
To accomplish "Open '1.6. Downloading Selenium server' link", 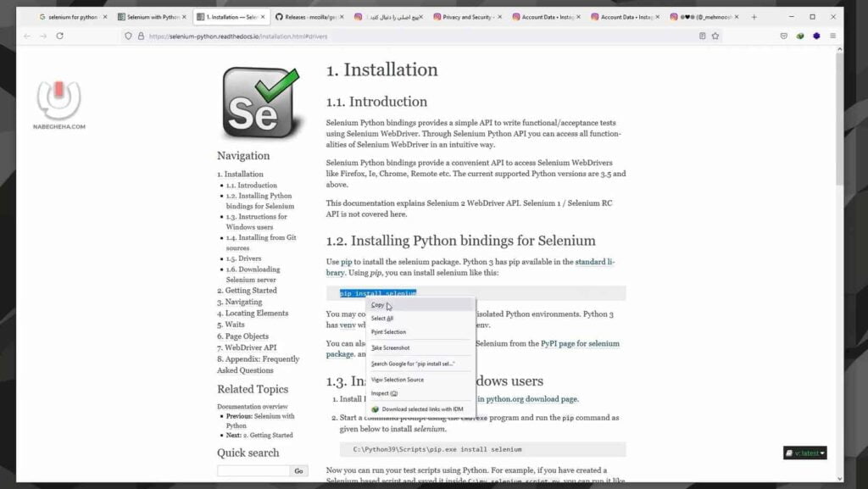I will 253,275.
